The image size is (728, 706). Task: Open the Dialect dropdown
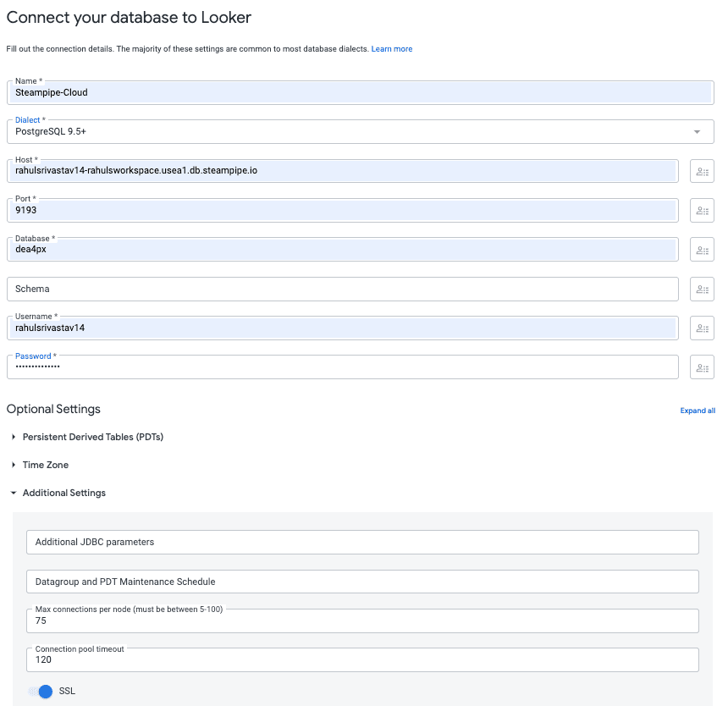[x=361, y=132]
